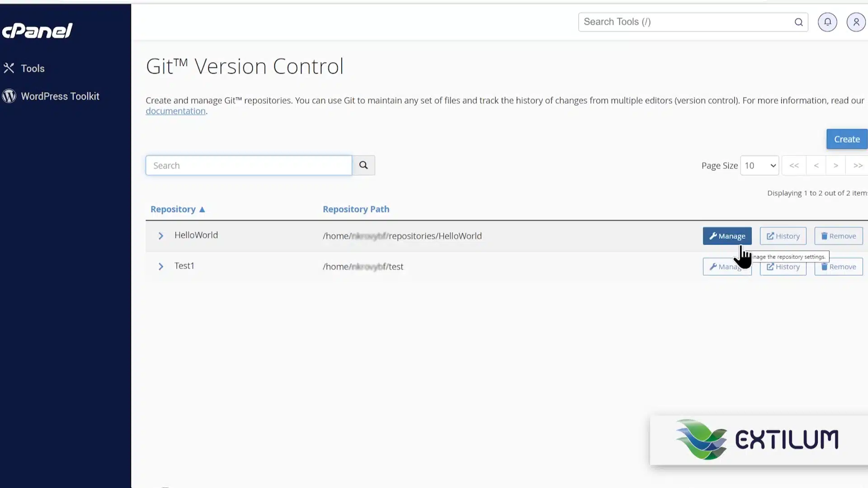The height and width of the screenshot is (488, 868).
Task: Open the user account menu icon
Action: [856, 22]
